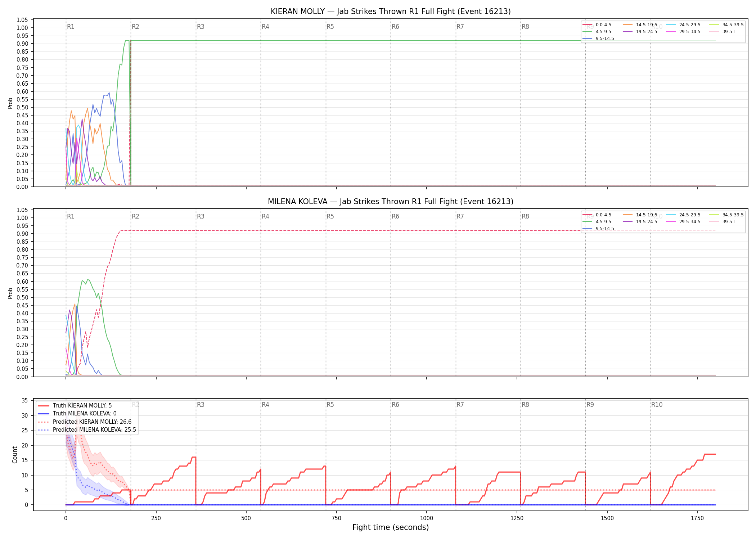Select the R8 round label in Milena Koleva chart

click(525, 216)
